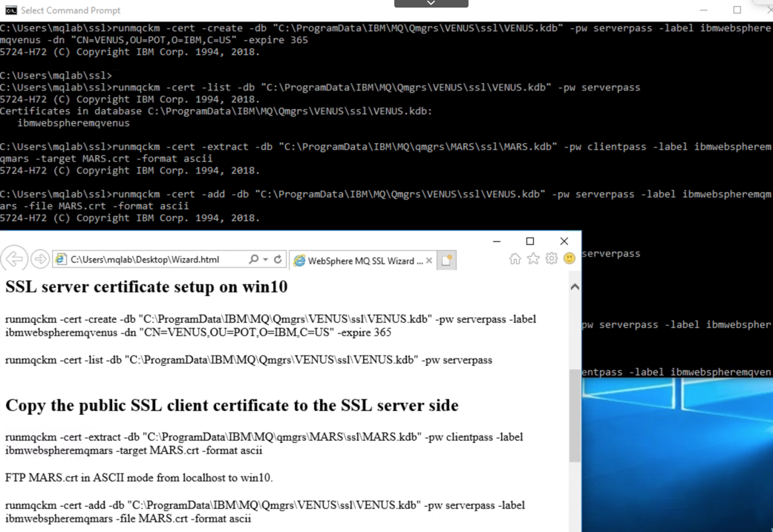Click the runmqckm -cert -extract command in browser

264,444
